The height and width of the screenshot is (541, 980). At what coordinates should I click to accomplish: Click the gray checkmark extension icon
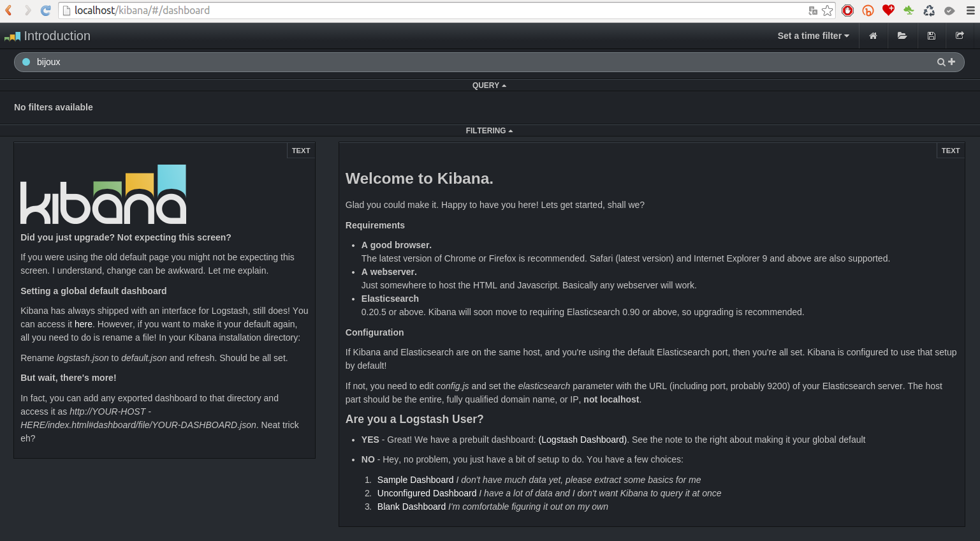coord(949,10)
